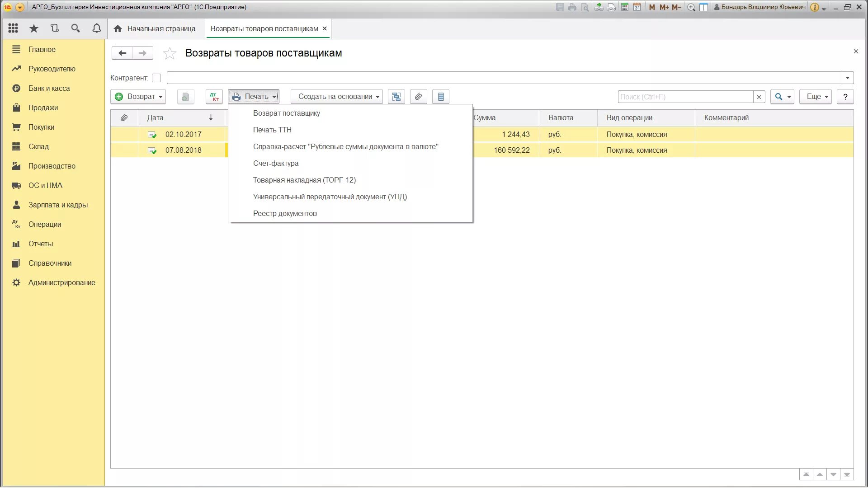Open the Еще menu button
This screenshot has height=488, width=868.
pyautogui.click(x=815, y=97)
